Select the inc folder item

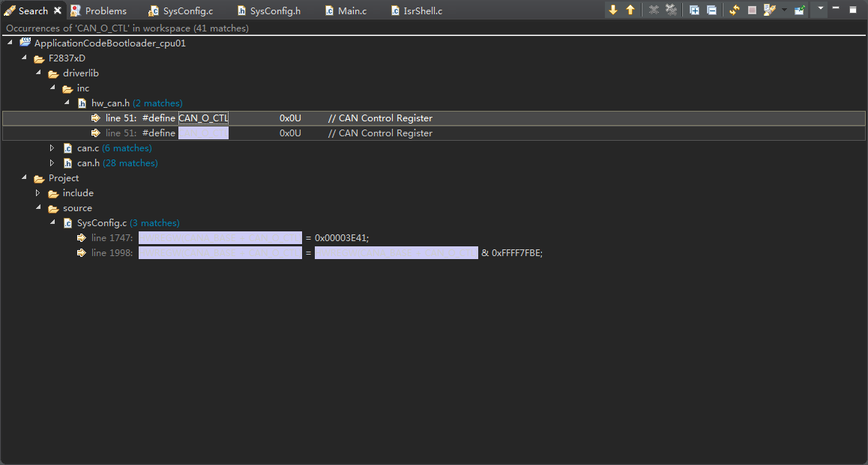tap(83, 88)
